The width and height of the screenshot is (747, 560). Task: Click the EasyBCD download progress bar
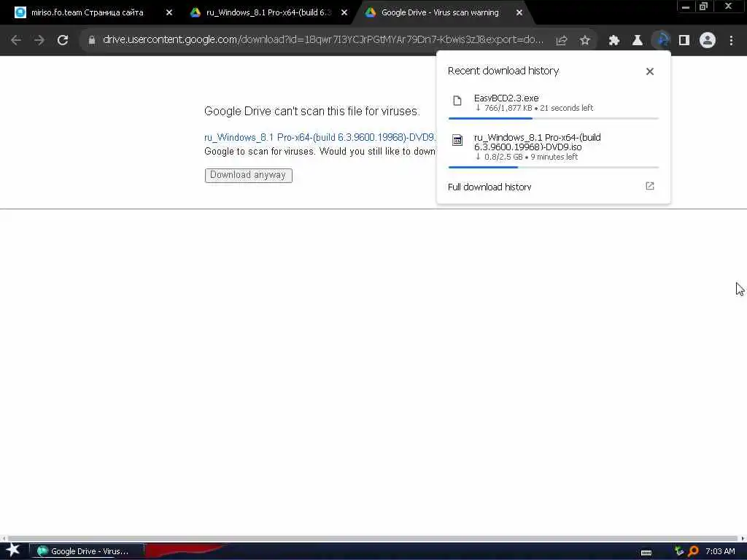click(553, 118)
